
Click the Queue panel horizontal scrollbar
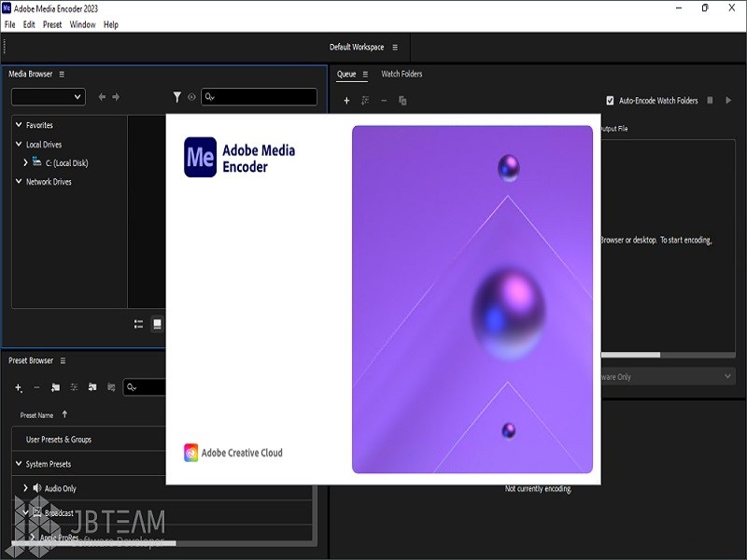coord(630,355)
